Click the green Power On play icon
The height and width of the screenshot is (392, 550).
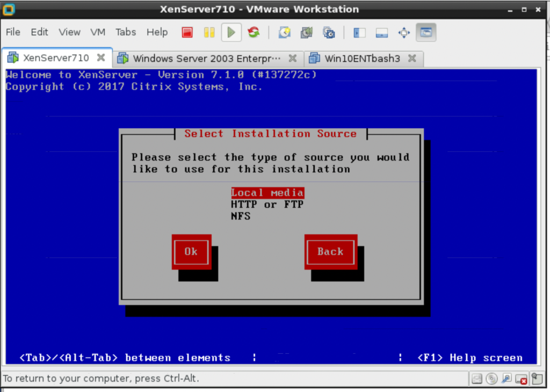[x=231, y=33]
